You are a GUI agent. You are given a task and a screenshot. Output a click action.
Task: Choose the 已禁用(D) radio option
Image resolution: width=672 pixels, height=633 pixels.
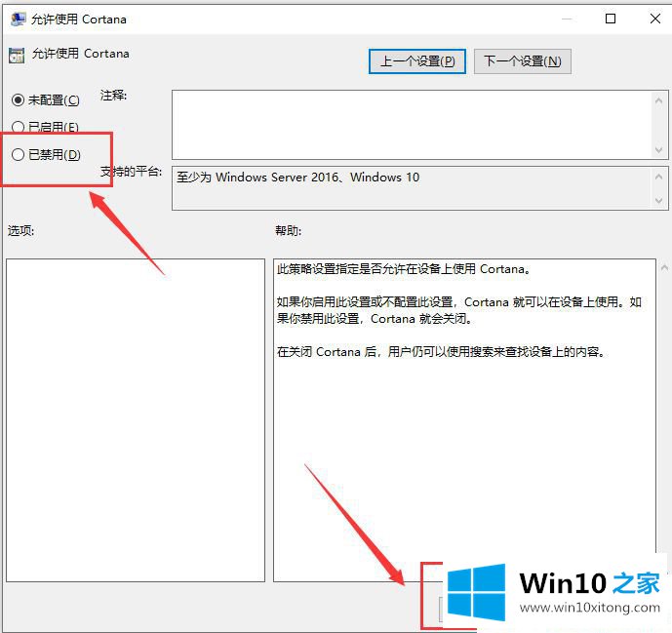pos(18,154)
